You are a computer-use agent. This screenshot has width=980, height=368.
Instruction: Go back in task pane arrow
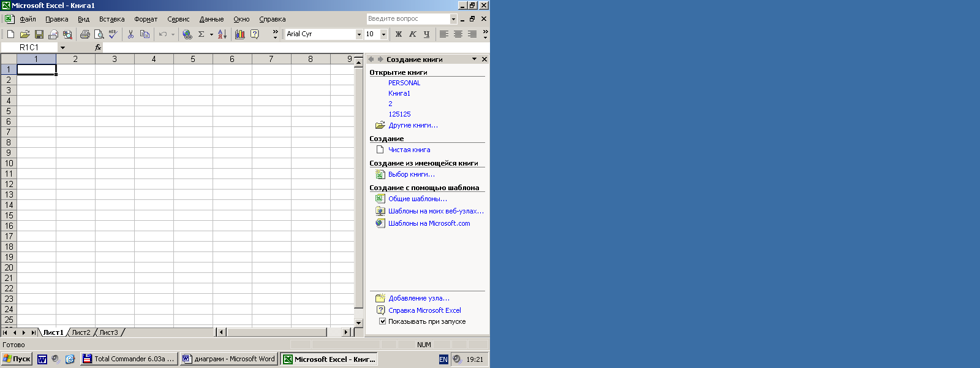371,59
